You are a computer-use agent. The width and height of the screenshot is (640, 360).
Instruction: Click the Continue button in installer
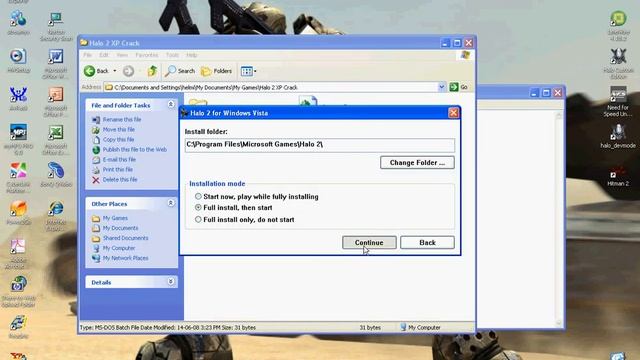click(369, 242)
